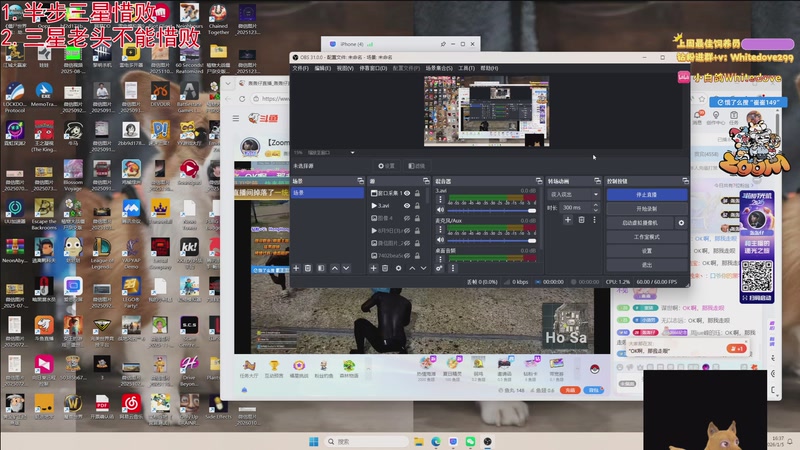This screenshot has width=800, height=450.
Task: Open 3.avi audio channel options dots
Action: tap(440, 199)
